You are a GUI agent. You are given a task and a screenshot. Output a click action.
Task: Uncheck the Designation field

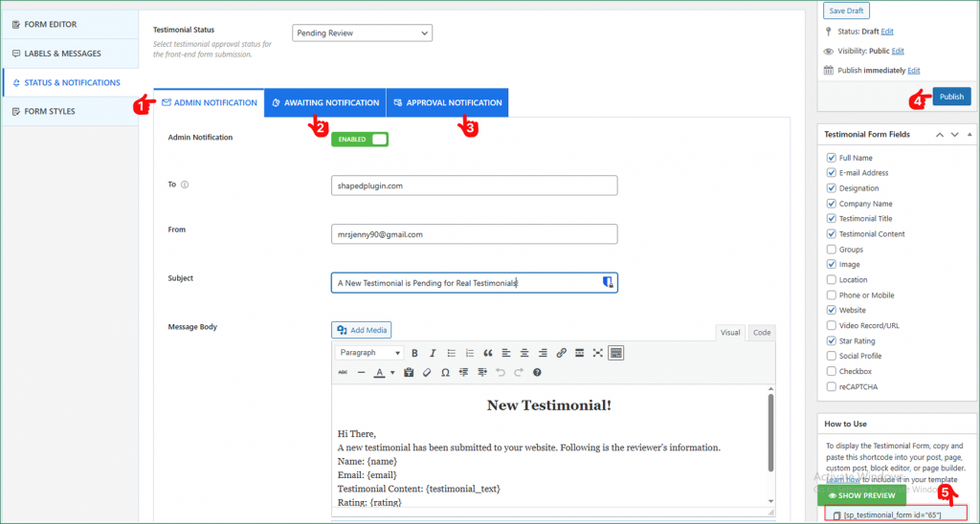832,188
